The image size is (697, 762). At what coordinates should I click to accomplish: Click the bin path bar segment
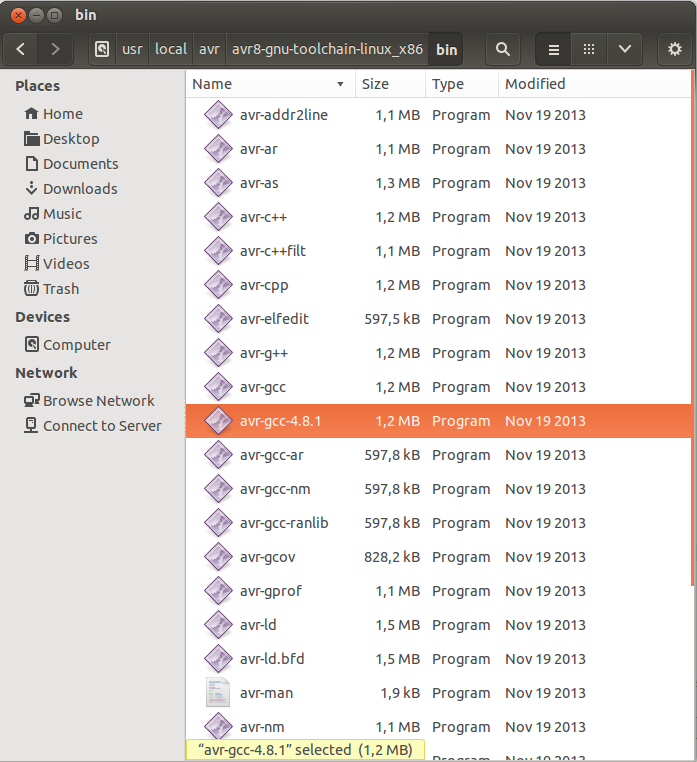446,49
